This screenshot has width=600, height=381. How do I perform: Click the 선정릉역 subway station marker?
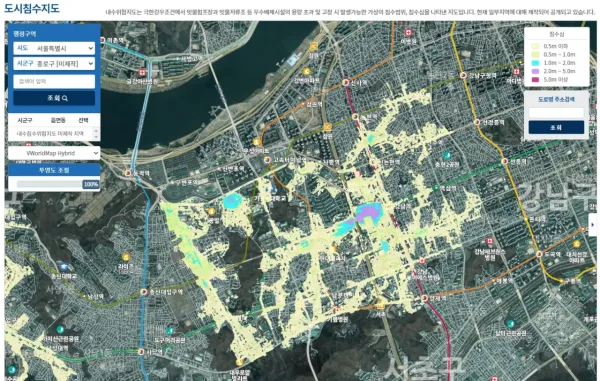pos(477,122)
